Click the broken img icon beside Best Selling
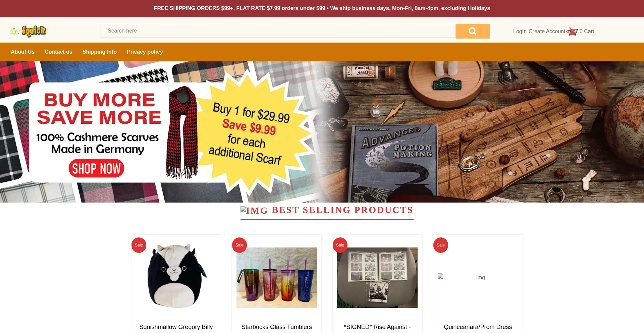Image resolution: width=644 pixels, height=333 pixels. pyautogui.click(x=254, y=210)
